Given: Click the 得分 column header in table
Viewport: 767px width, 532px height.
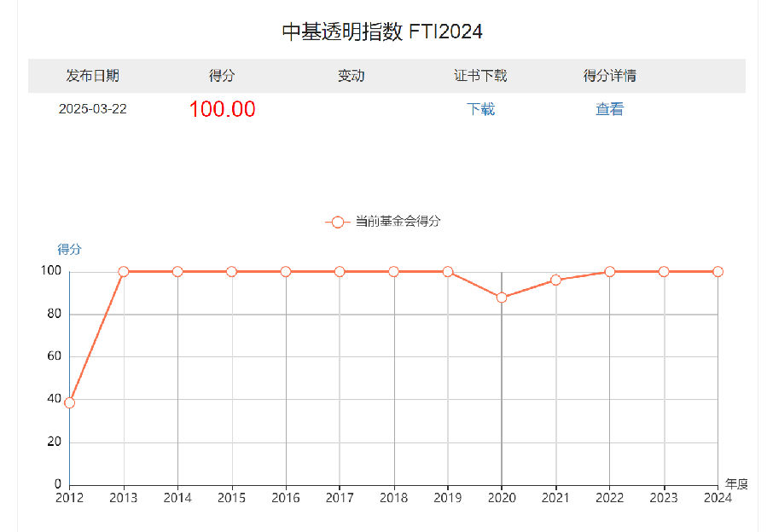Looking at the screenshot, I should pos(222,76).
